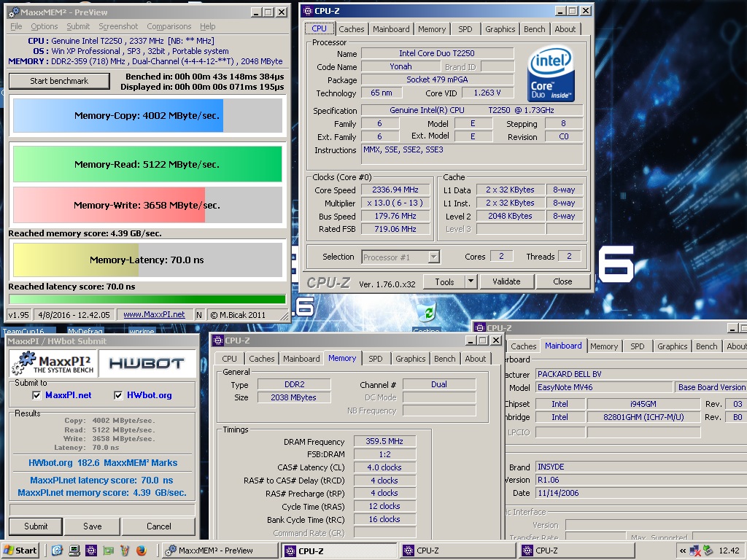Select CPU tab in CPU-Z Memory window
The image size is (747, 560).
[x=229, y=359]
